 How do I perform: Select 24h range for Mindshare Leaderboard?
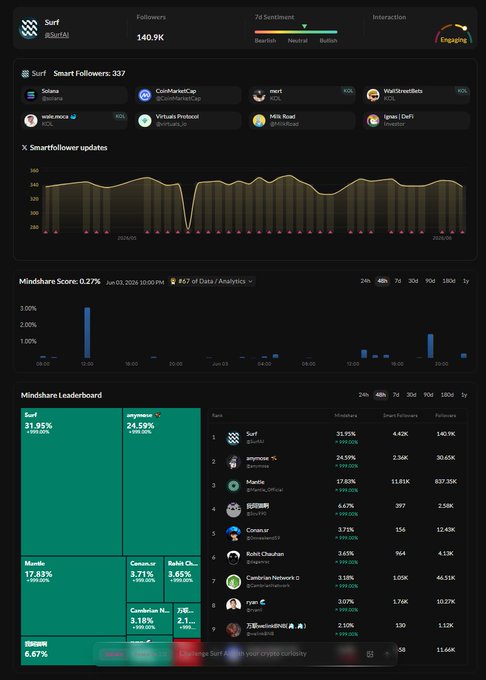(x=363, y=395)
